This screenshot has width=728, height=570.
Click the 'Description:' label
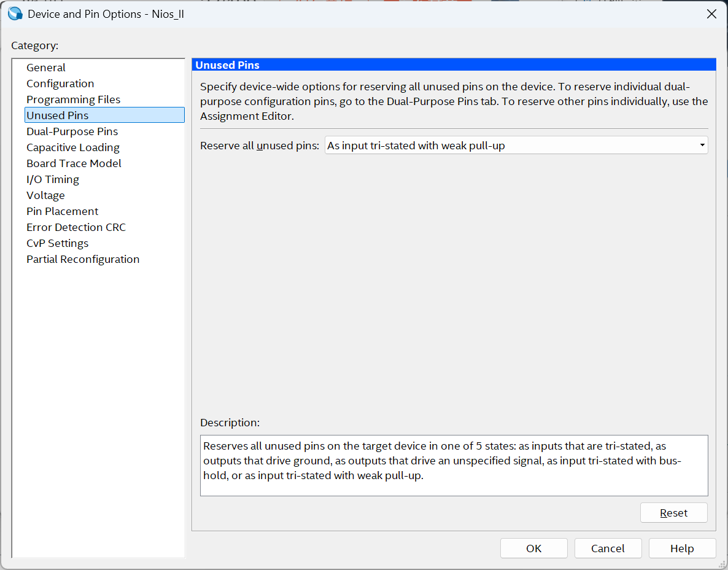tap(230, 423)
